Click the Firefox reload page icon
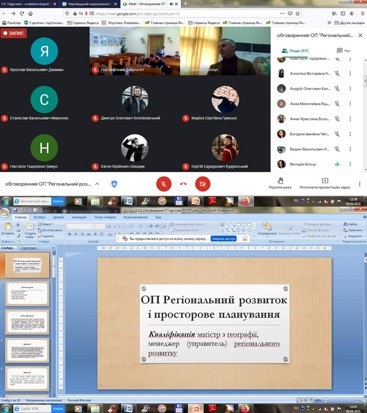The width and height of the screenshot is (367, 413). pyautogui.click(x=22, y=14)
